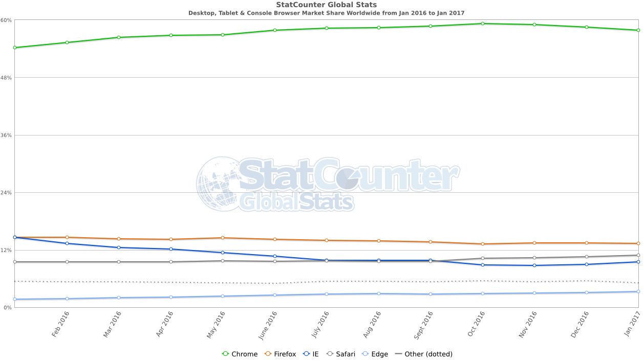The image size is (644, 361).
Task: Click the Chrome legend marker icon
Action: tap(225, 354)
